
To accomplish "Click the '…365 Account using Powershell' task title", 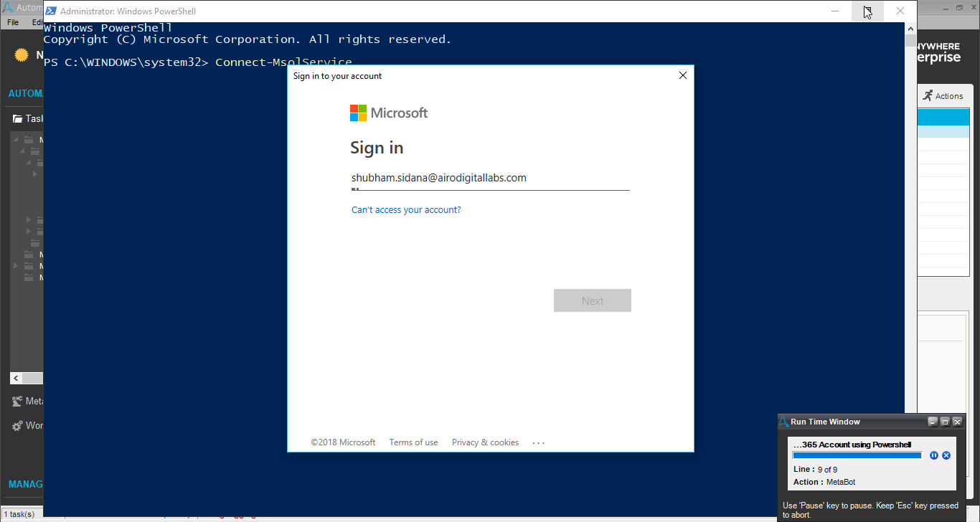I will 852,445.
